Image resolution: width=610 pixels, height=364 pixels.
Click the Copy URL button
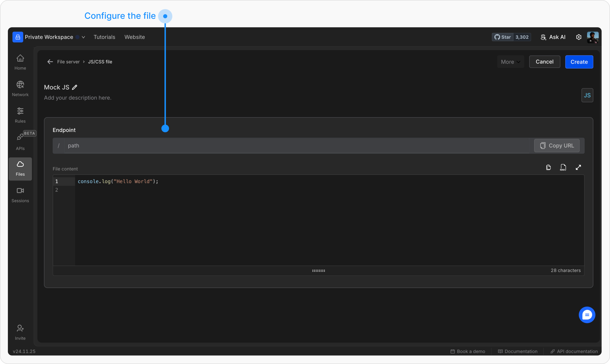pyautogui.click(x=557, y=146)
